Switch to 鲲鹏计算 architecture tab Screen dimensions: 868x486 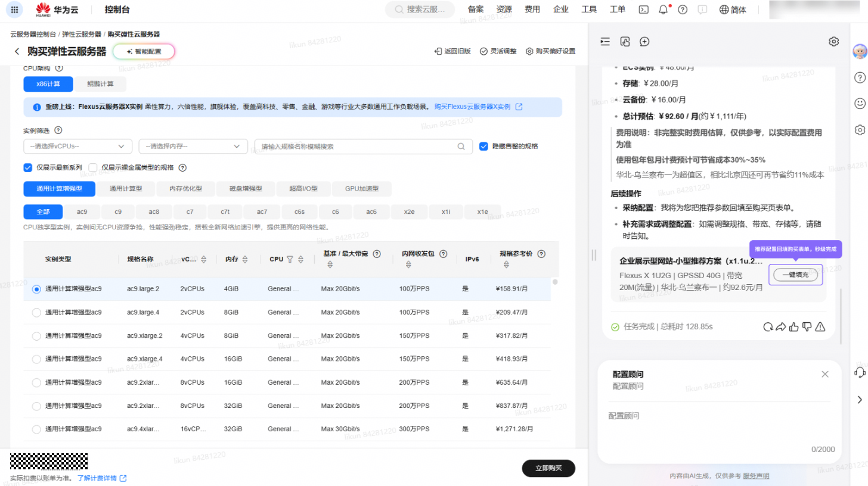100,84
